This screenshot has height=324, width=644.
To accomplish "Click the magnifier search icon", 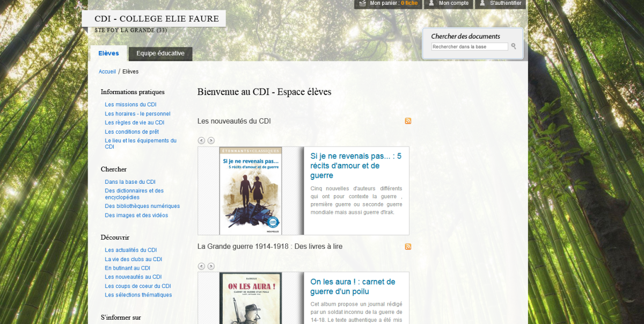I will point(514,47).
